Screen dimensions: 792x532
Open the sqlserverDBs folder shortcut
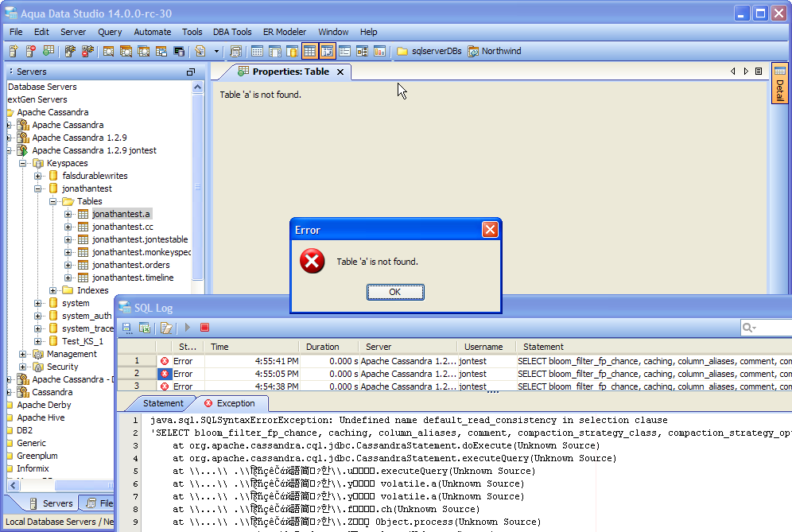coord(429,51)
